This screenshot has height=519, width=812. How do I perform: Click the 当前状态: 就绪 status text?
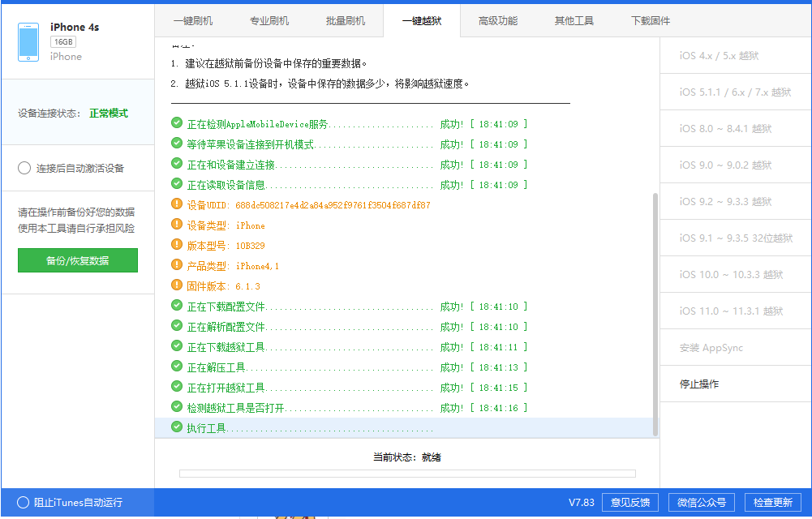(x=407, y=457)
